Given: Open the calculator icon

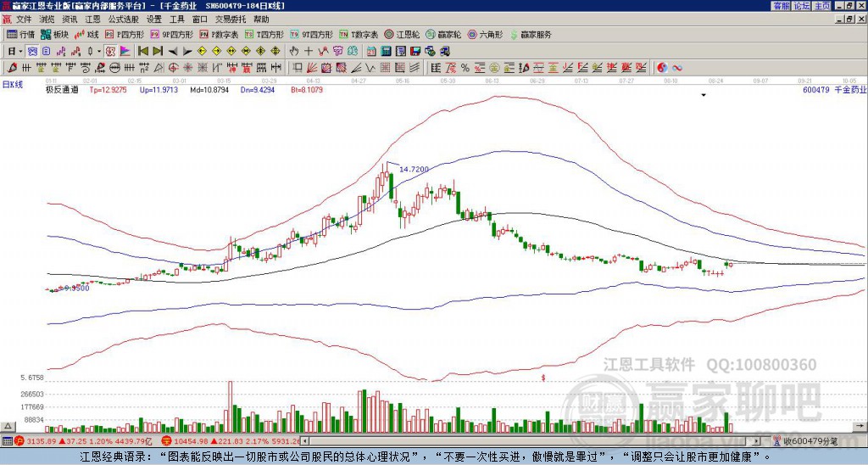Looking at the screenshot, I should click(386, 52).
